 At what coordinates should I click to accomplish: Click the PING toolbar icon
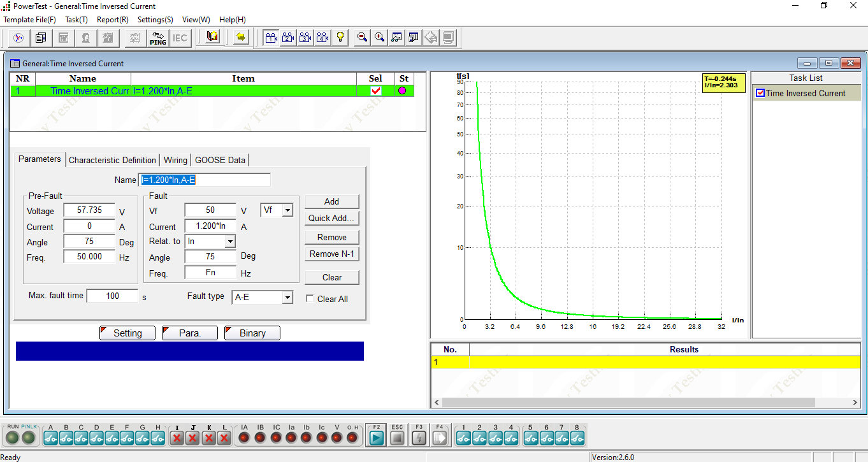pyautogui.click(x=157, y=38)
